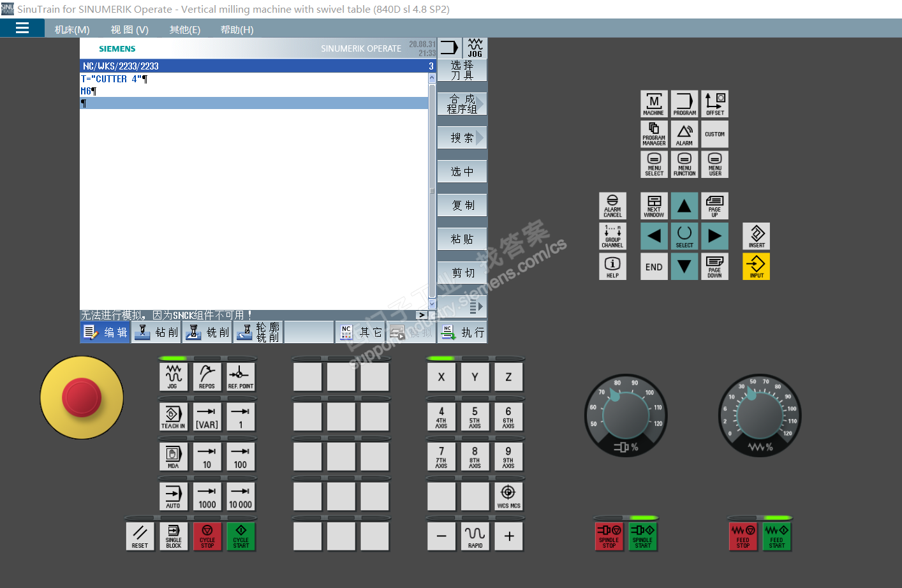The image size is (902, 588).
Task: Click the SPINDLE START key
Action: pyautogui.click(x=643, y=536)
